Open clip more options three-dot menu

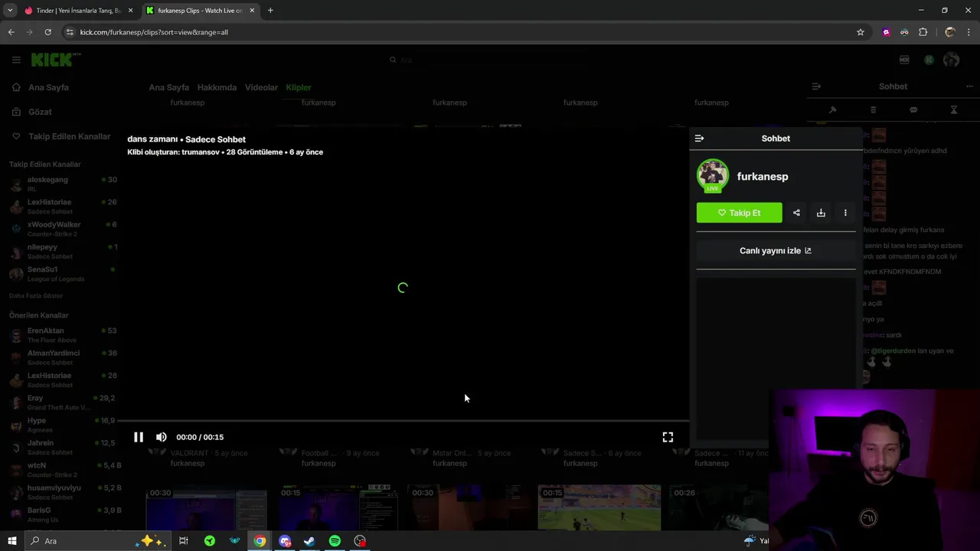[x=845, y=213]
